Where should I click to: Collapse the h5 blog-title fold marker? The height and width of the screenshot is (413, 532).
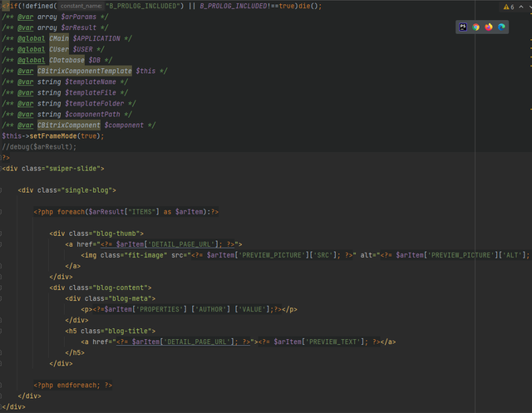coord(1,332)
